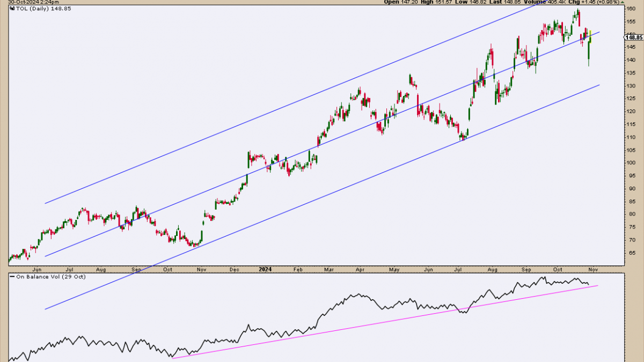Click the 'Feb' month label on the date axis
This screenshot has height=362, width=644.
click(x=298, y=269)
